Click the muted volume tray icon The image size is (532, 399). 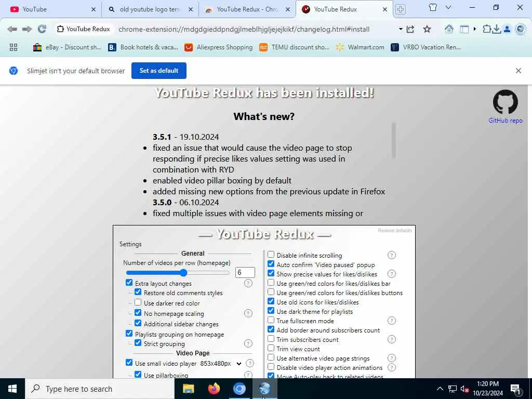[x=464, y=389]
